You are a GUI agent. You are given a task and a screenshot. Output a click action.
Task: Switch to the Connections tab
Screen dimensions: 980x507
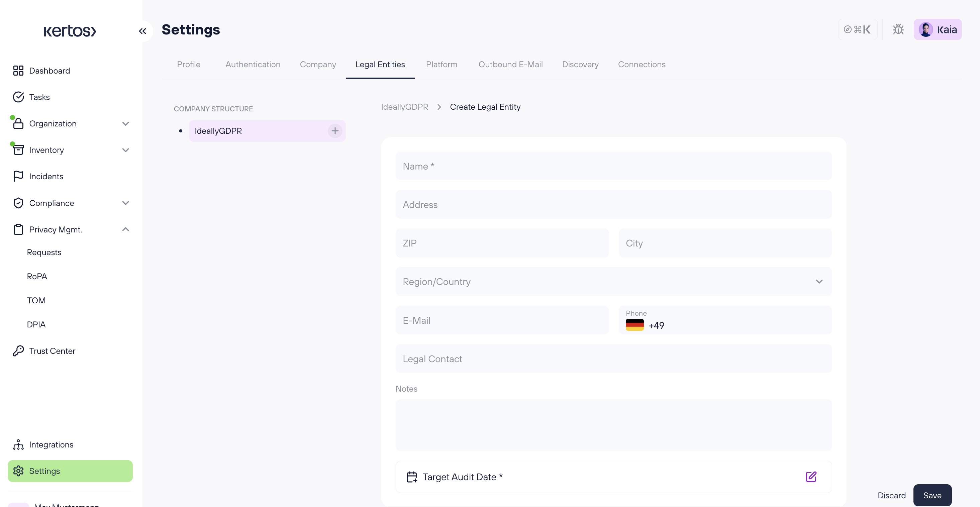pos(642,64)
